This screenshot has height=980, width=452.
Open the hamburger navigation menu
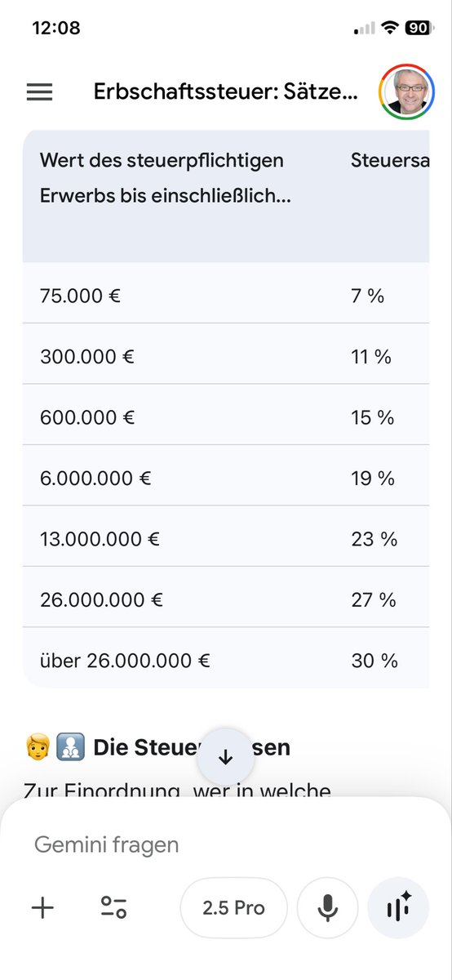click(x=39, y=92)
